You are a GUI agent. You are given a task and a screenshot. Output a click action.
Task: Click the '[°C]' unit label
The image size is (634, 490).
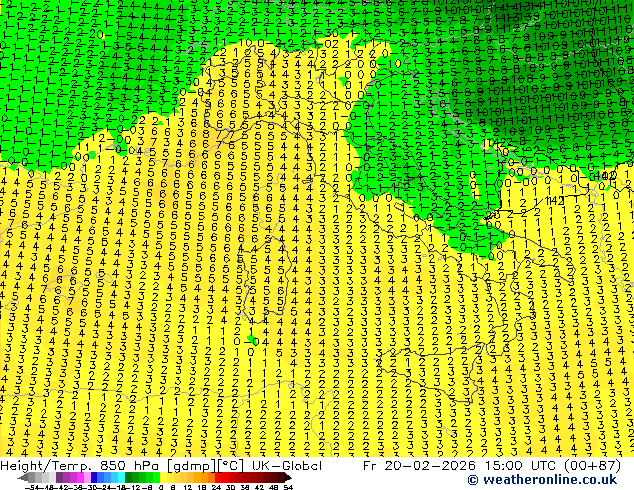coord(231,466)
